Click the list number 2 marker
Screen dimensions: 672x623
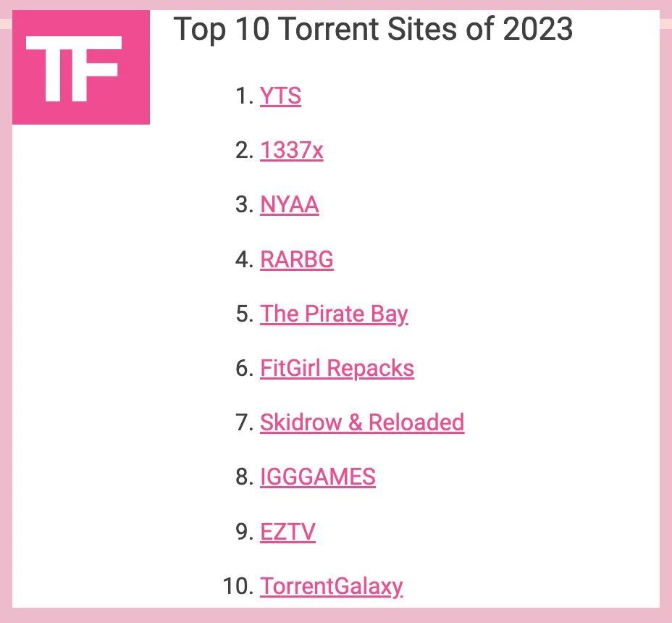pos(244,151)
